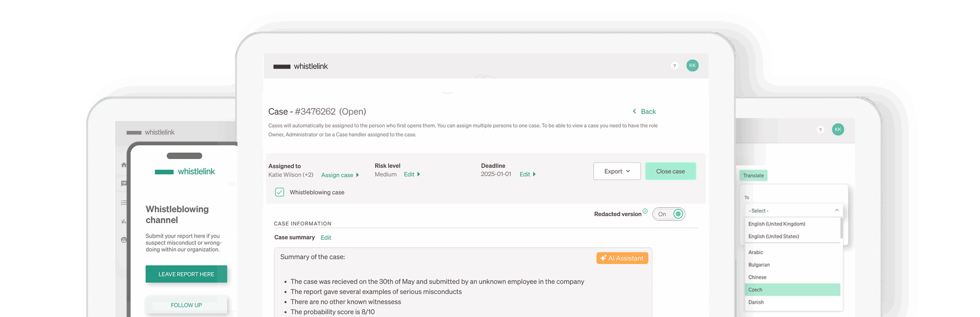Open KK user avatar in case window
Image resolution: width=980 pixels, height=317 pixels.
(692, 65)
